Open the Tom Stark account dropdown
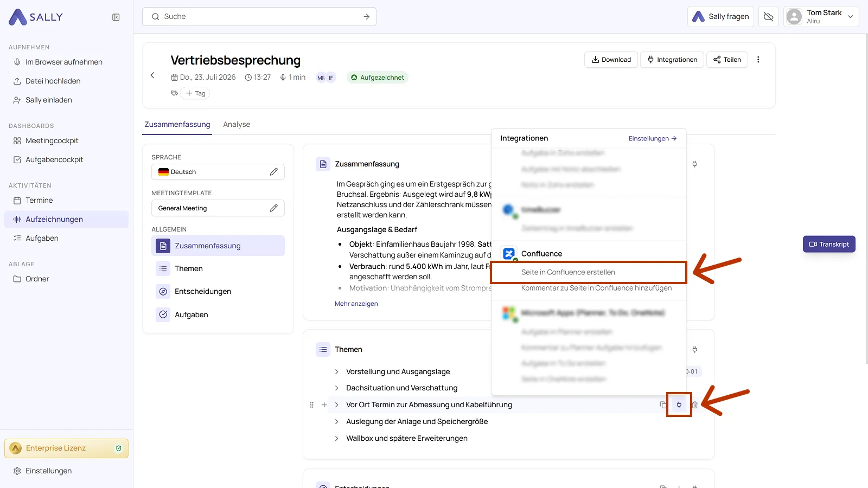This screenshot has height=488, width=868. 821,17
